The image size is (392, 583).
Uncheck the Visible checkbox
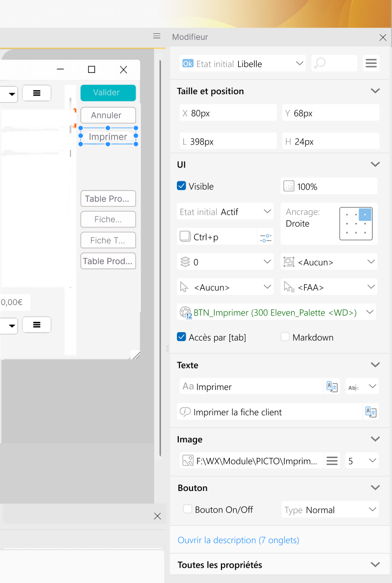pos(181,186)
